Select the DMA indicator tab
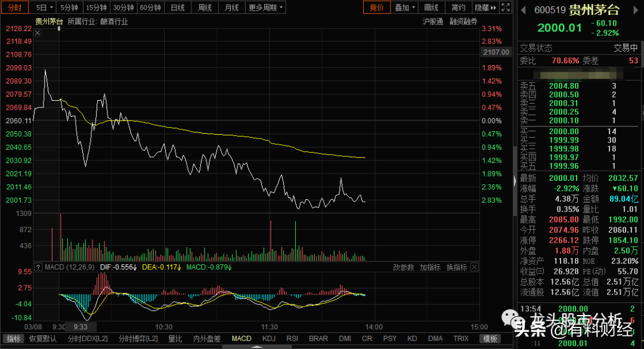The height and width of the screenshot is (349, 644). point(435,339)
